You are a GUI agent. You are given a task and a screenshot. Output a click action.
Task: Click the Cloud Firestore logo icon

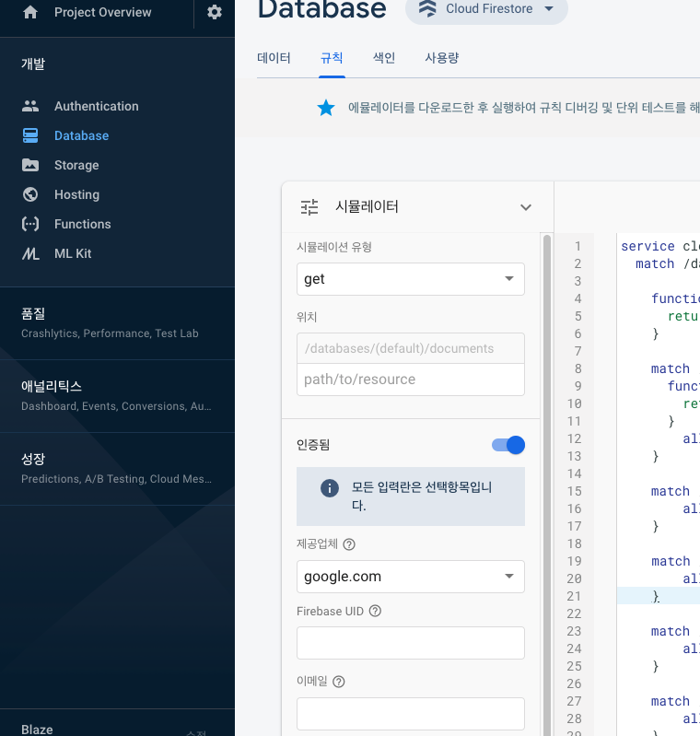[427, 8]
